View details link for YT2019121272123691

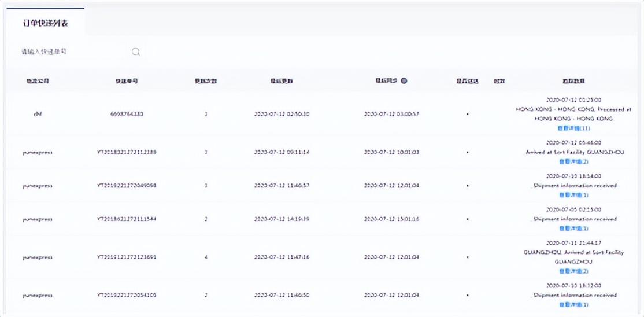(573, 271)
